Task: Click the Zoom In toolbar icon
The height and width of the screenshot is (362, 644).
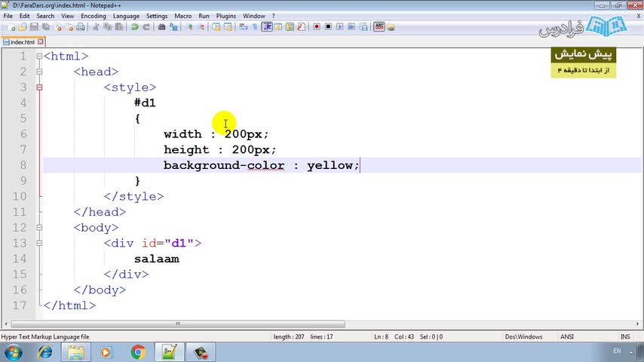Action: pyautogui.click(x=190, y=27)
